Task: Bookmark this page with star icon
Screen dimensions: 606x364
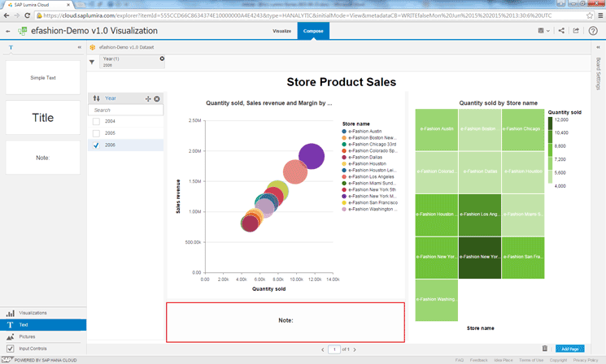Action: coord(590,15)
